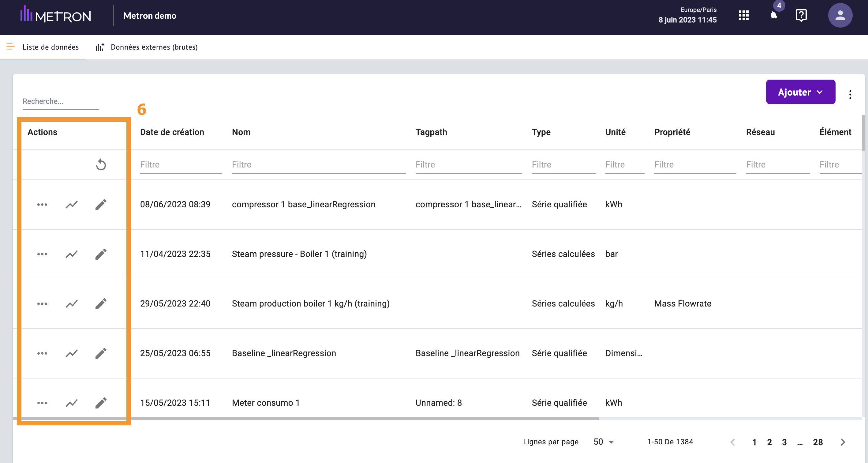868x463 pixels.
Task: Click the Unnamed: 8 tagpath cell
Action: tap(438, 403)
